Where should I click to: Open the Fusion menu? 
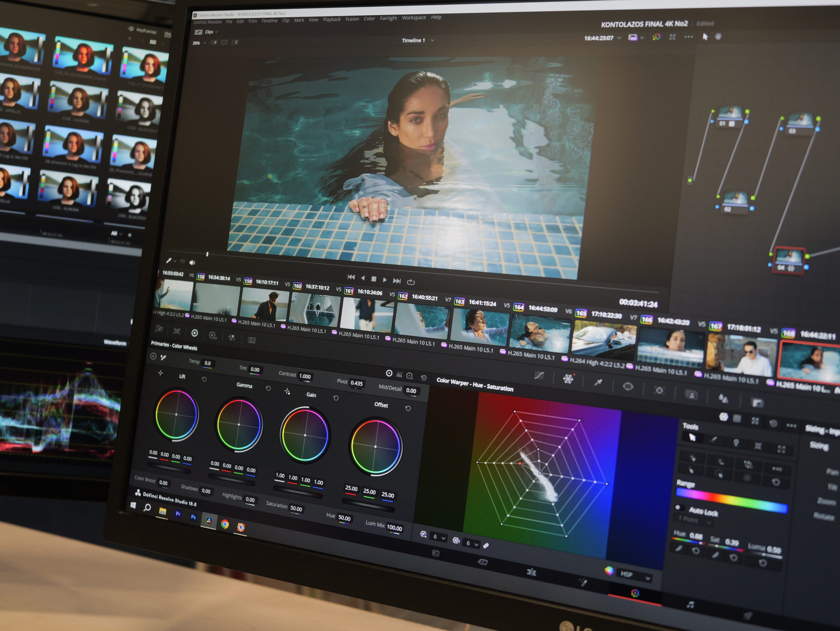[x=352, y=19]
